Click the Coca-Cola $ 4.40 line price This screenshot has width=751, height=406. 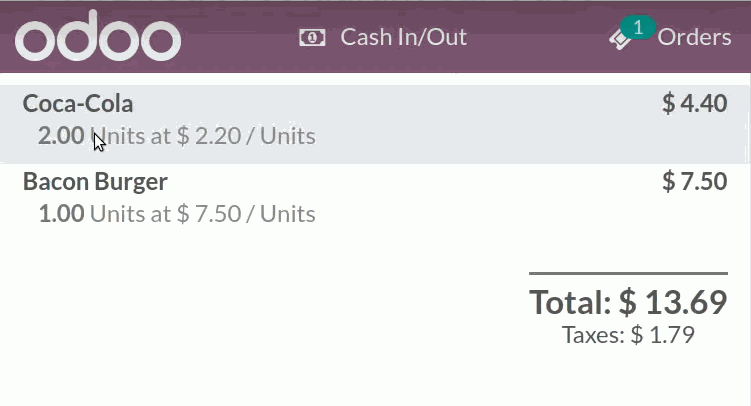(694, 103)
